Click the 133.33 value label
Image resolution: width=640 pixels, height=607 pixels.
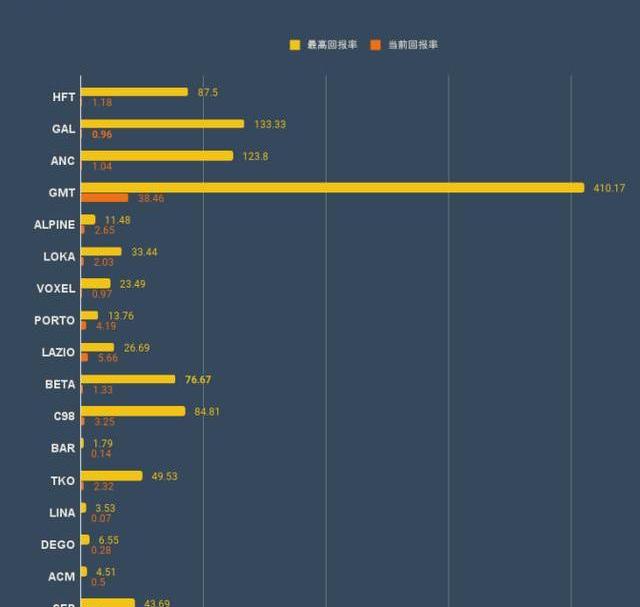pyautogui.click(x=270, y=124)
